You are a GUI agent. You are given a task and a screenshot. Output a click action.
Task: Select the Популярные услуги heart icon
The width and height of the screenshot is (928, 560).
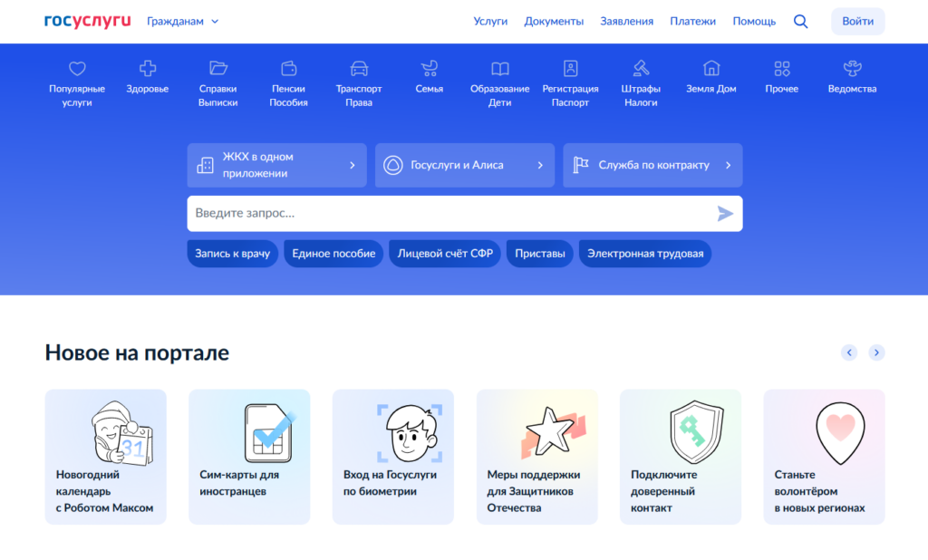point(77,69)
